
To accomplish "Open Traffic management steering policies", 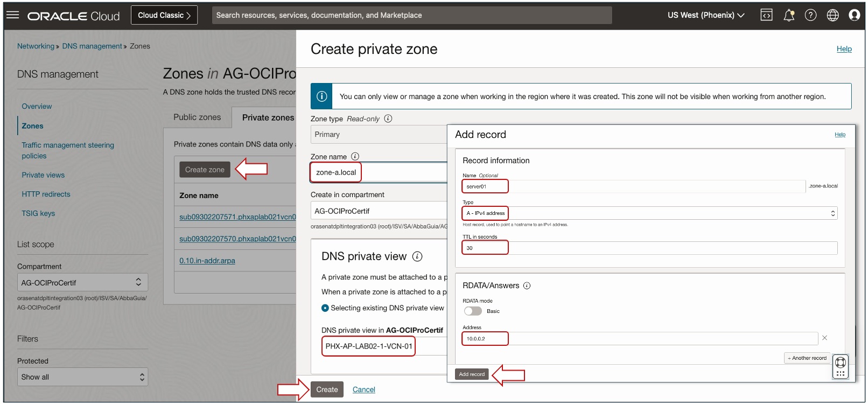I will (x=68, y=150).
